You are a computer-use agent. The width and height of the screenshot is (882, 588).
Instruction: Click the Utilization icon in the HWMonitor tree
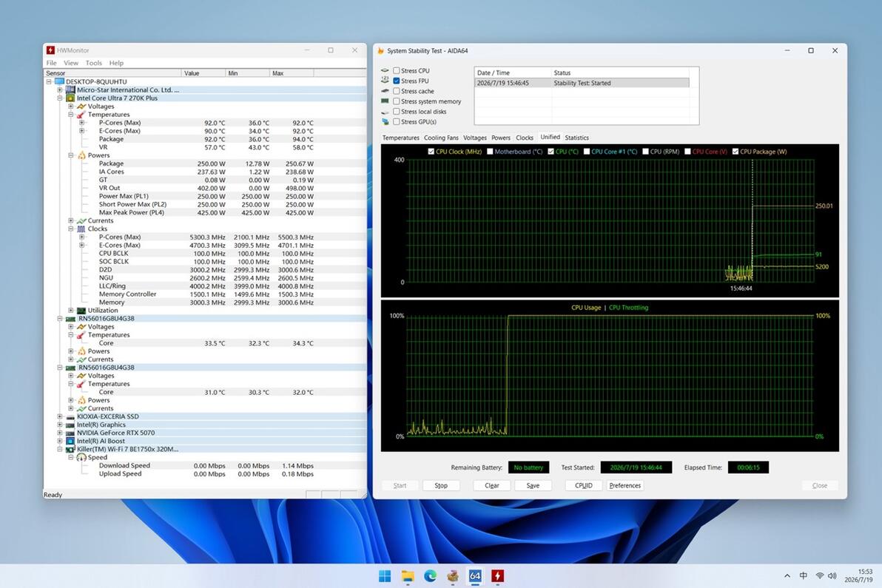[81, 311]
